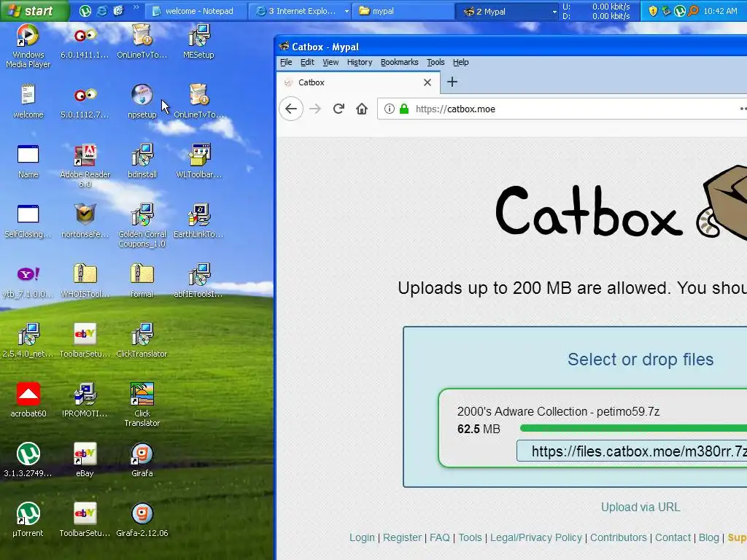The height and width of the screenshot is (560, 747).
Task: Click the Mypal browser back button
Action: tap(291, 109)
